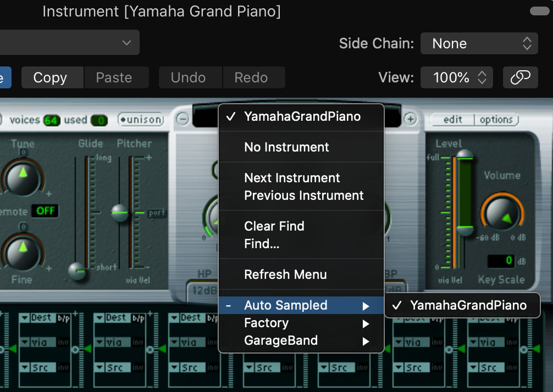
Task: Select Find... menu entry
Action: [x=301, y=244]
